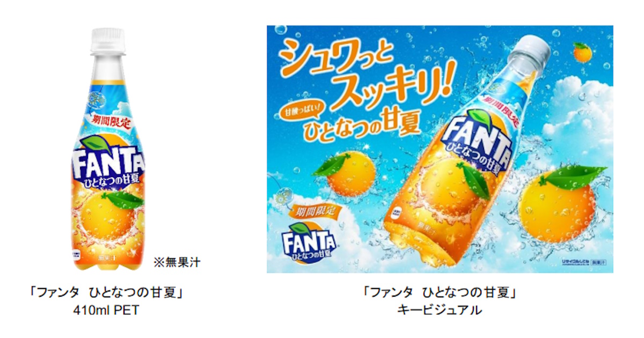Viewport: 644px width, 338px height.
Task: Click the キービジュアル caption
Action: (440, 310)
